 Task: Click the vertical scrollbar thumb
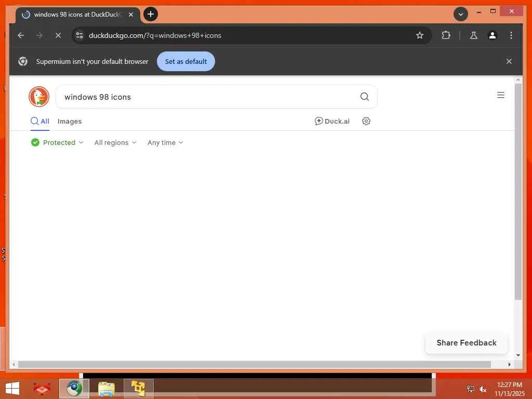tap(518, 192)
